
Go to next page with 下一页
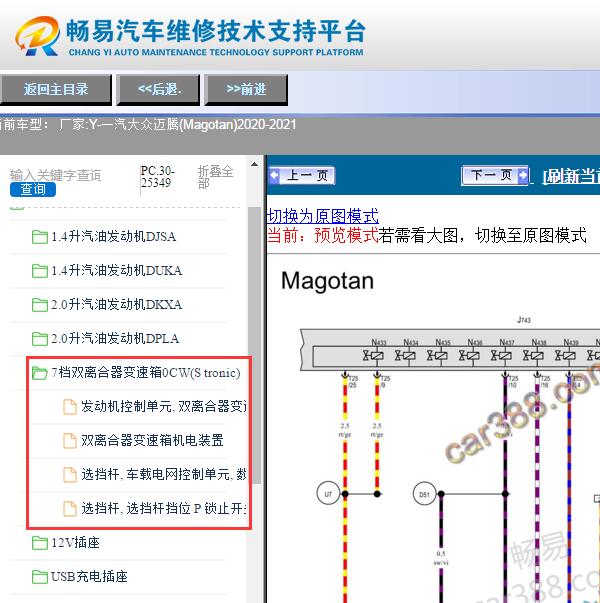click(495, 176)
